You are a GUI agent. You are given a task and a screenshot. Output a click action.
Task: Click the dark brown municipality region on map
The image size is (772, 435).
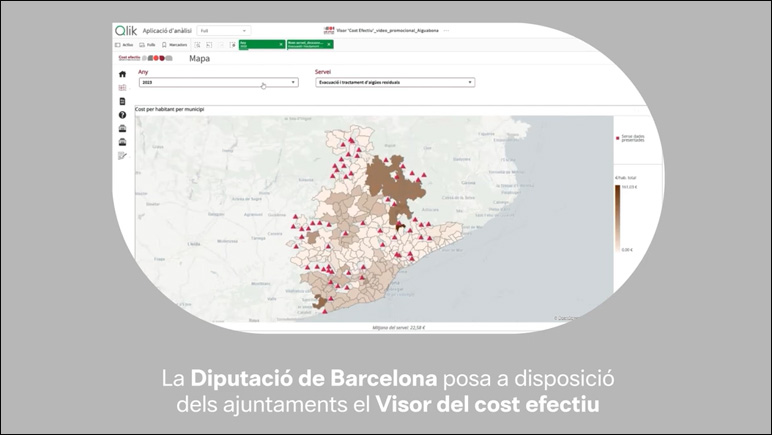coord(384,179)
